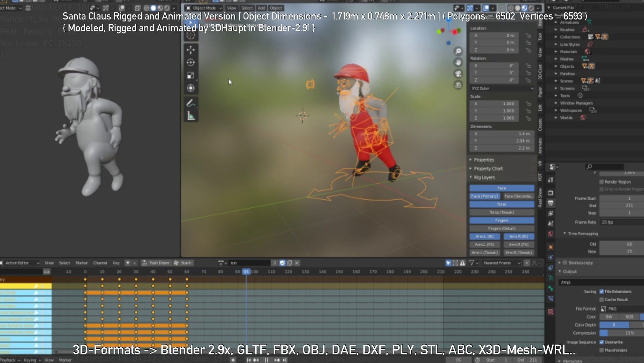The image size is (644, 363).
Task: Click the pan hand navigation gizmo
Action: 458,62
